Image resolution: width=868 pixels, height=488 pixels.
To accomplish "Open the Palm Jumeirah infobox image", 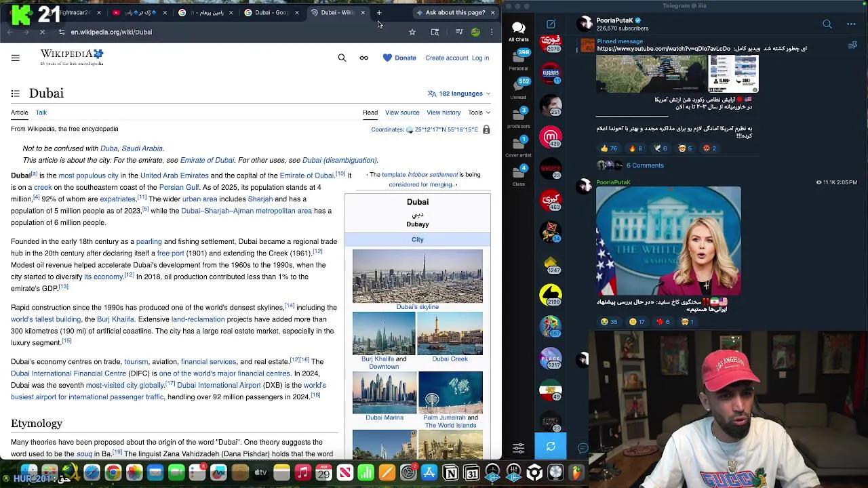I will [450, 392].
